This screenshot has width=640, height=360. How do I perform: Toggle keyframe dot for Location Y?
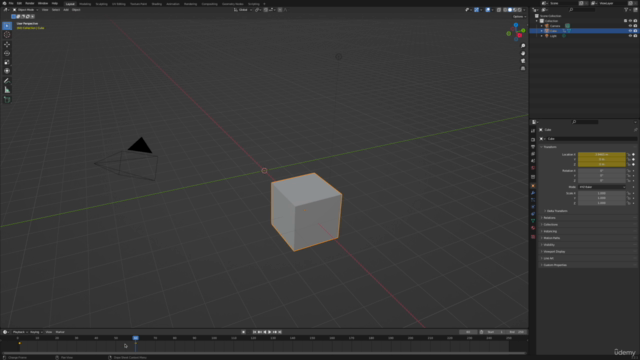click(633, 160)
